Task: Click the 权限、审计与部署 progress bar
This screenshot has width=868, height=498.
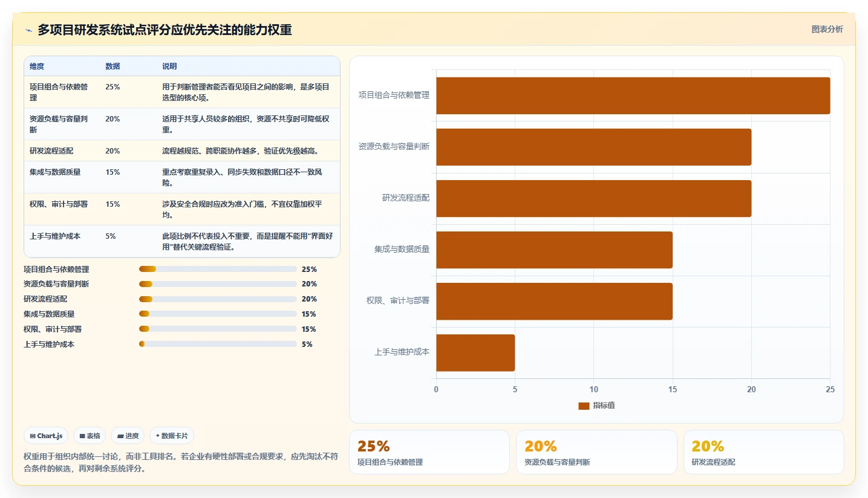Action: click(x=218, y=329)
